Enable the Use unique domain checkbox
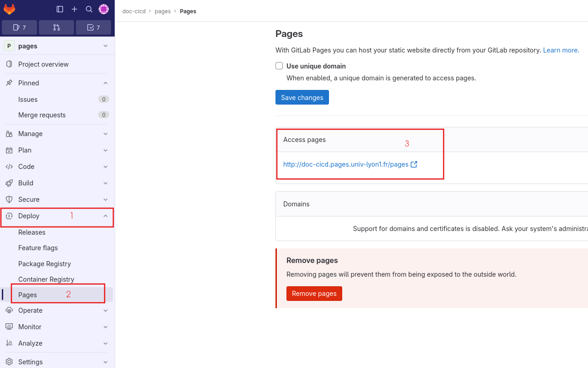The image size is (588, 368). tap(279, 66)
